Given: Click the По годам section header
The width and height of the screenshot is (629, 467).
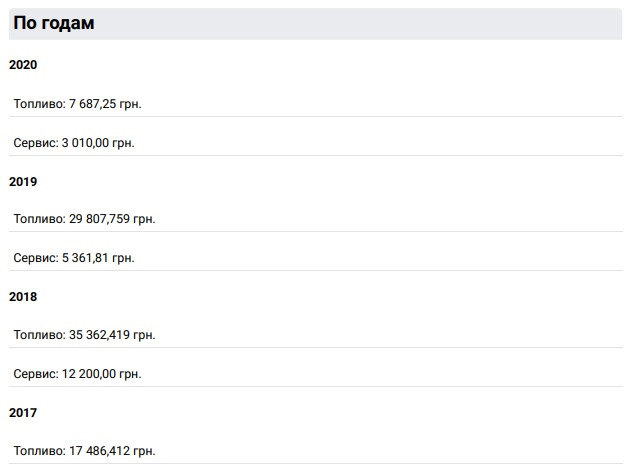Looking at the screenshot, I should point(315,24).
